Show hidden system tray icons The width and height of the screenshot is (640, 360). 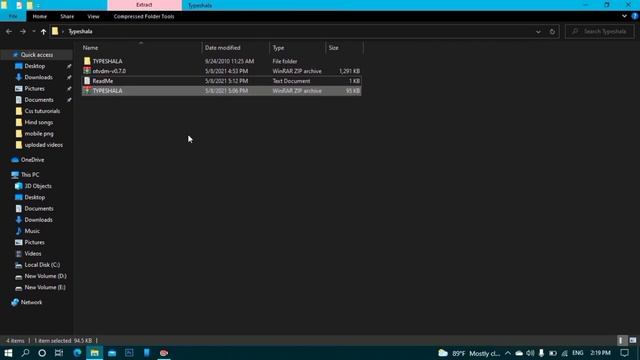tap(507, 353)
